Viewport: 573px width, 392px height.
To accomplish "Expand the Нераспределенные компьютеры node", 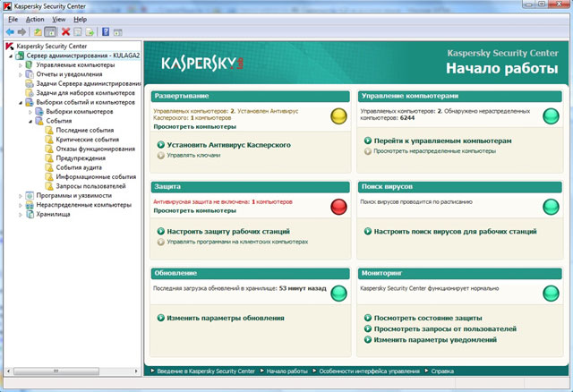I will coord(21,205).
